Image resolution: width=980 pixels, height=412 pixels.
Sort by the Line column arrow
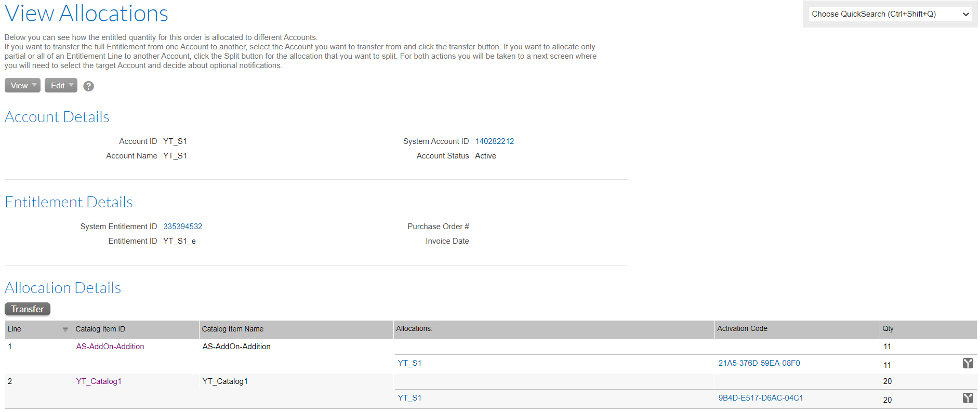click(x=65, y=329)
